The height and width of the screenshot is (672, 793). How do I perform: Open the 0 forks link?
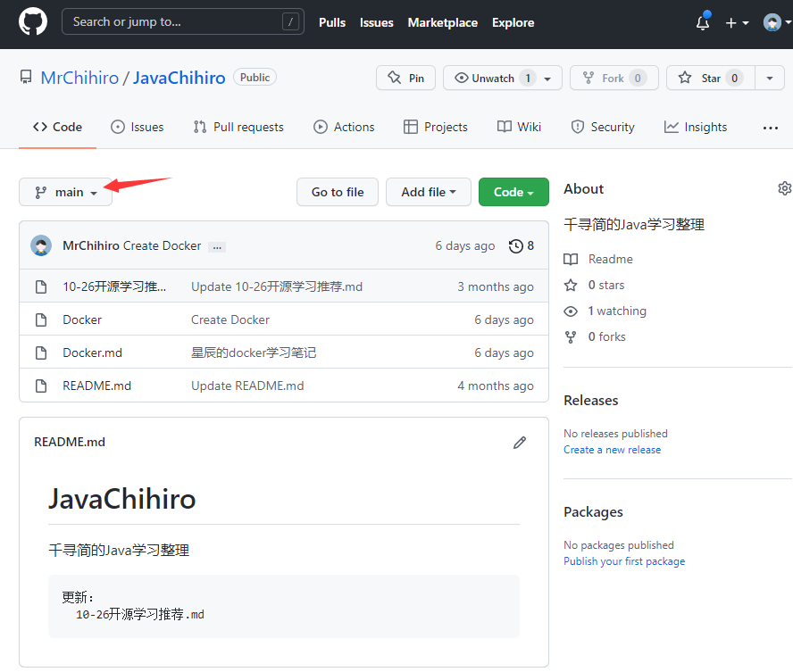tap(595, 336)
